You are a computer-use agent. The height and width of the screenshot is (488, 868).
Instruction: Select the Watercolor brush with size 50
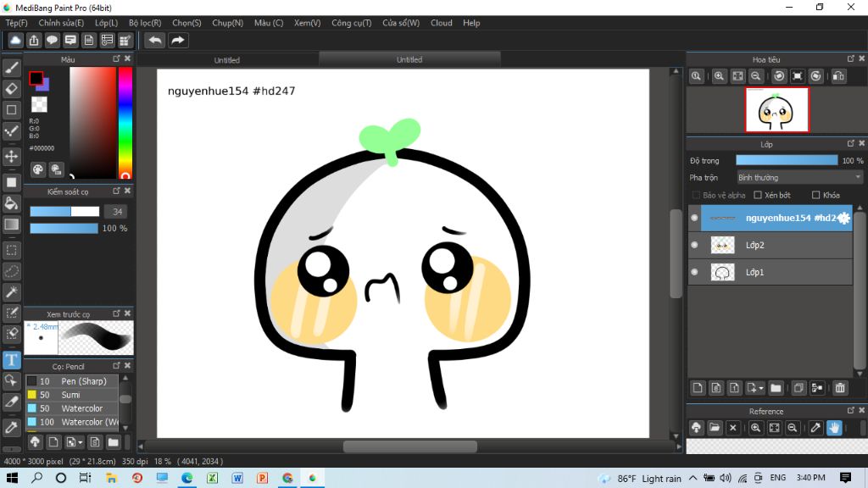pos(81,408)
